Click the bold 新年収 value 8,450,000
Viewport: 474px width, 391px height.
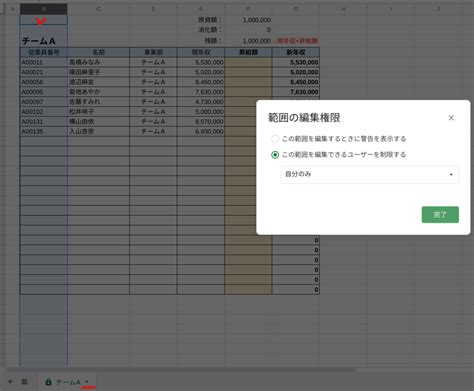click(296, 82)
